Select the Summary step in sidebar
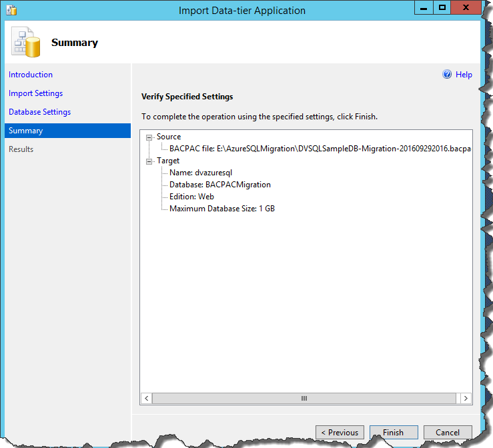Viewport: 493px width, 448px height. (67, 131)
